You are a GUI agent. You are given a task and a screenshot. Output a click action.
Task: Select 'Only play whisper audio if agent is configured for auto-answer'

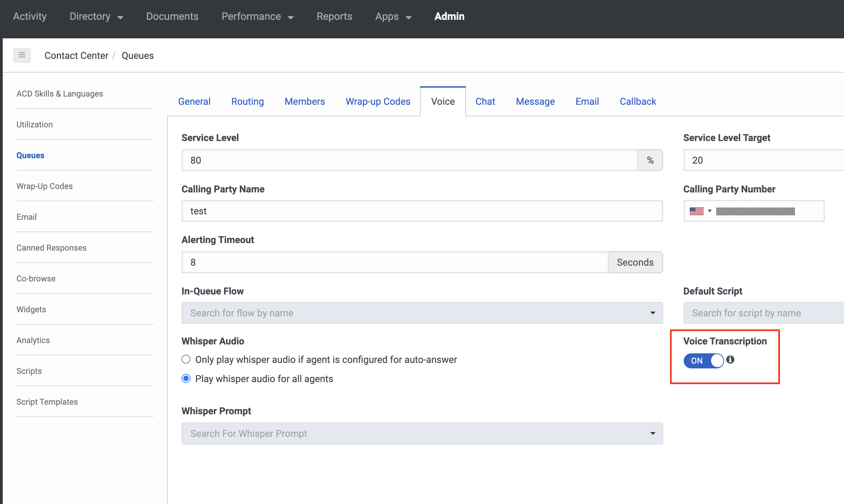[186, 359]
